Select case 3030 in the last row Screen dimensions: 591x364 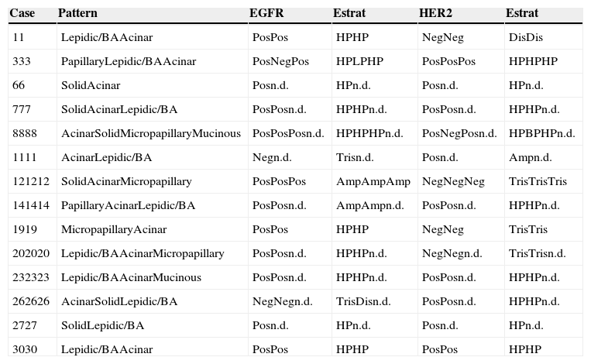tap(24, 350)
